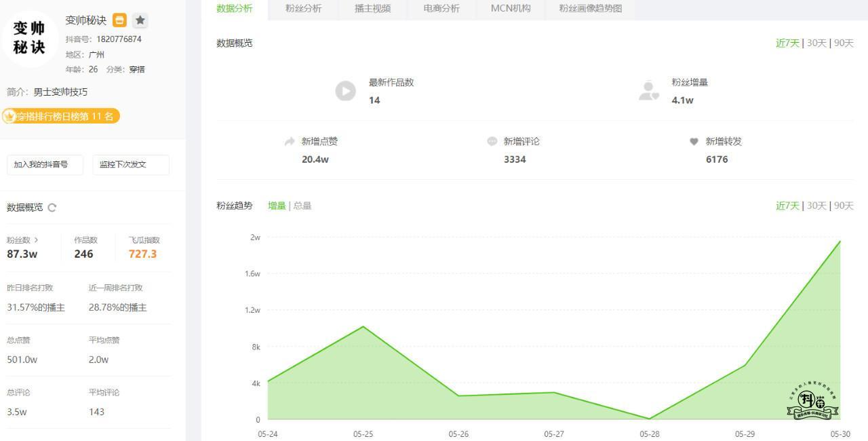Set data overview range to 90天
Viewport: 868px width, 441px height.
coord(844,43)
